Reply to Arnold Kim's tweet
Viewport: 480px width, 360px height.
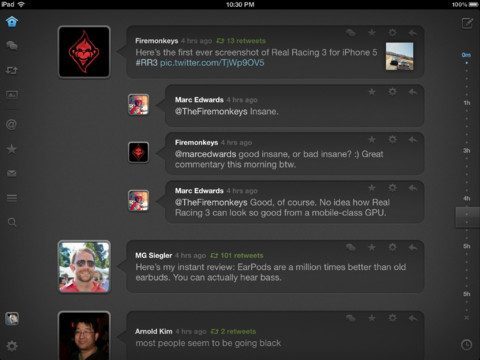pos(413,318)
